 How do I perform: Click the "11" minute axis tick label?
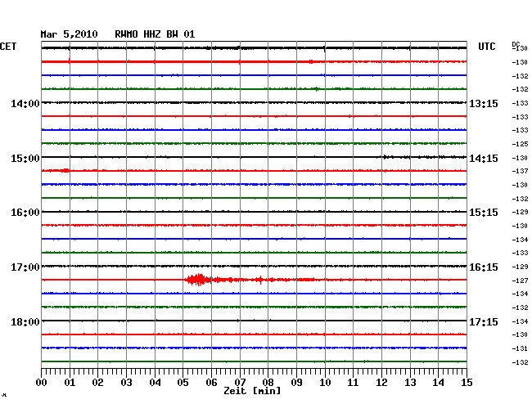click(x=353, y=383)
